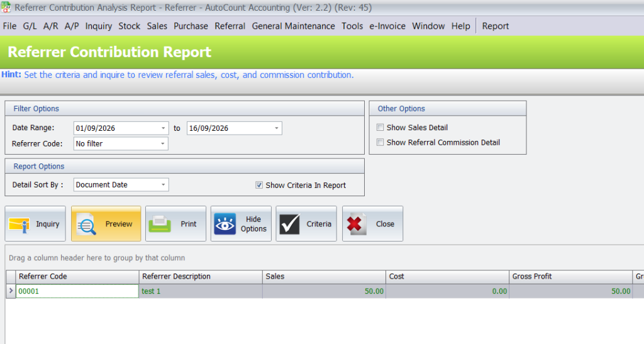Click the Gross Profit column header
Screen dimensions: 644x344
click(x=570, y=276)
